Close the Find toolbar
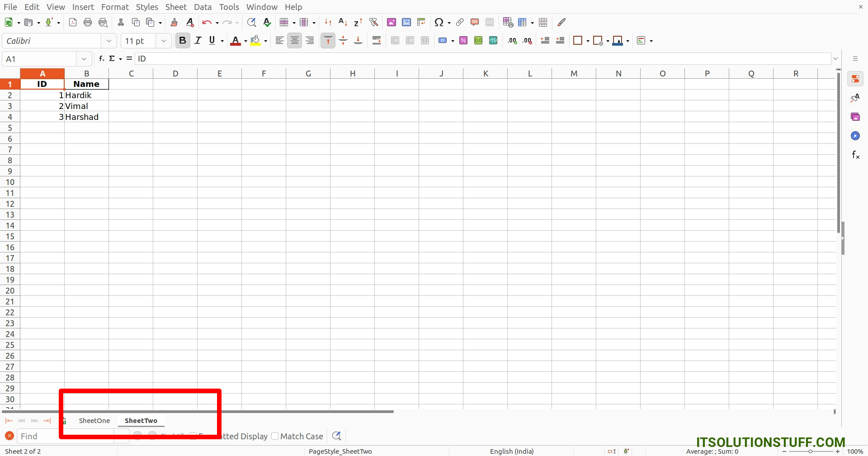868x456 pixels. tap(9, 436)
